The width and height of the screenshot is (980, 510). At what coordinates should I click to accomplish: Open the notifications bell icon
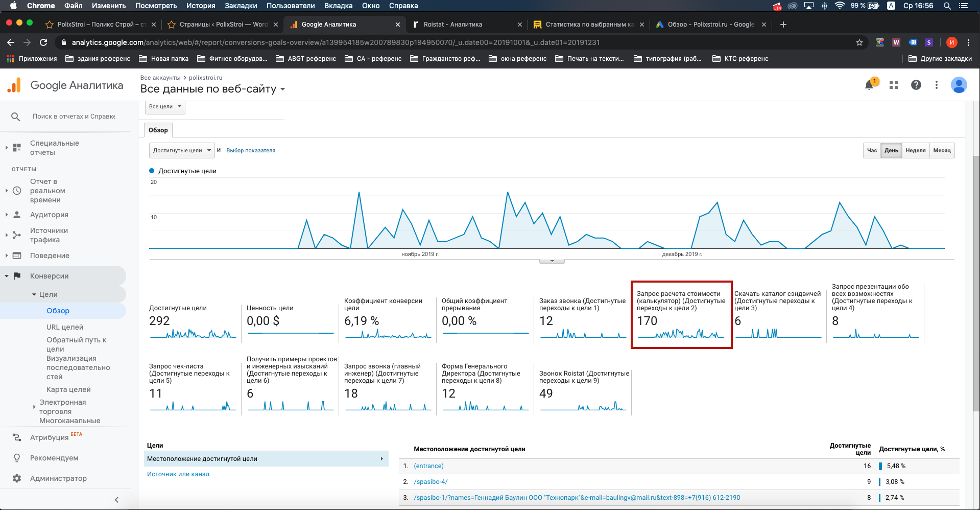click(869, 85)
